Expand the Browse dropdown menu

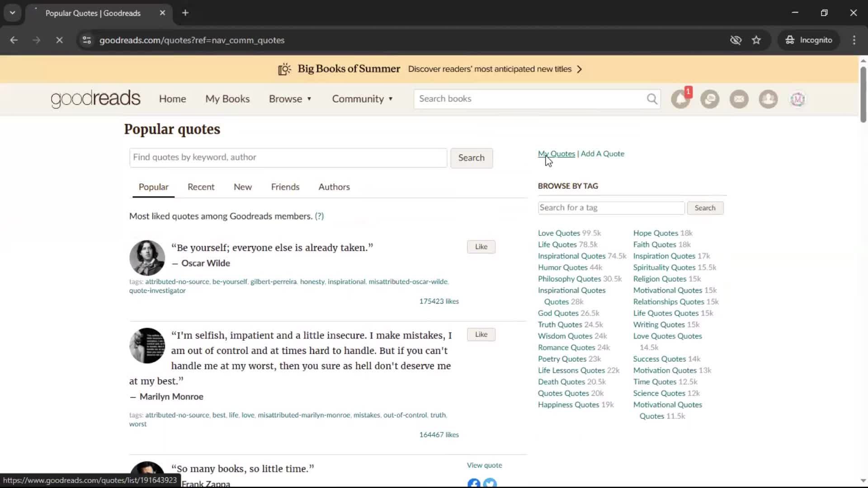point(290,99)
